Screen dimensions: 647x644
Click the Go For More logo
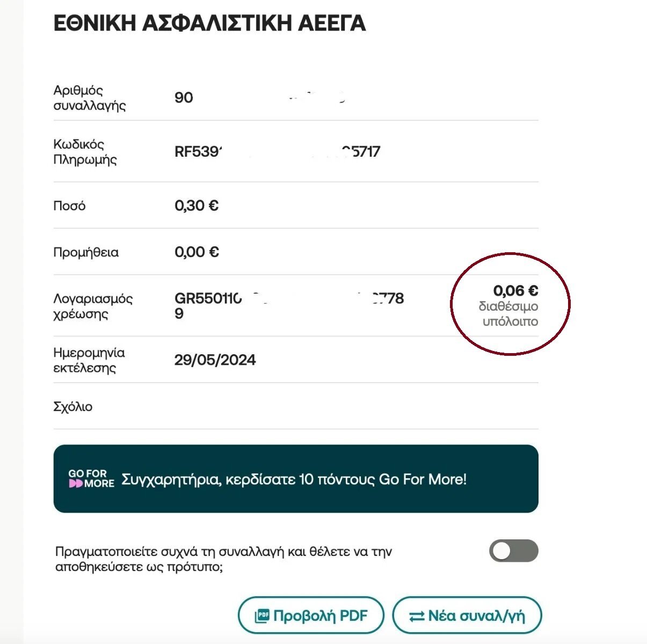pos(91,479)
